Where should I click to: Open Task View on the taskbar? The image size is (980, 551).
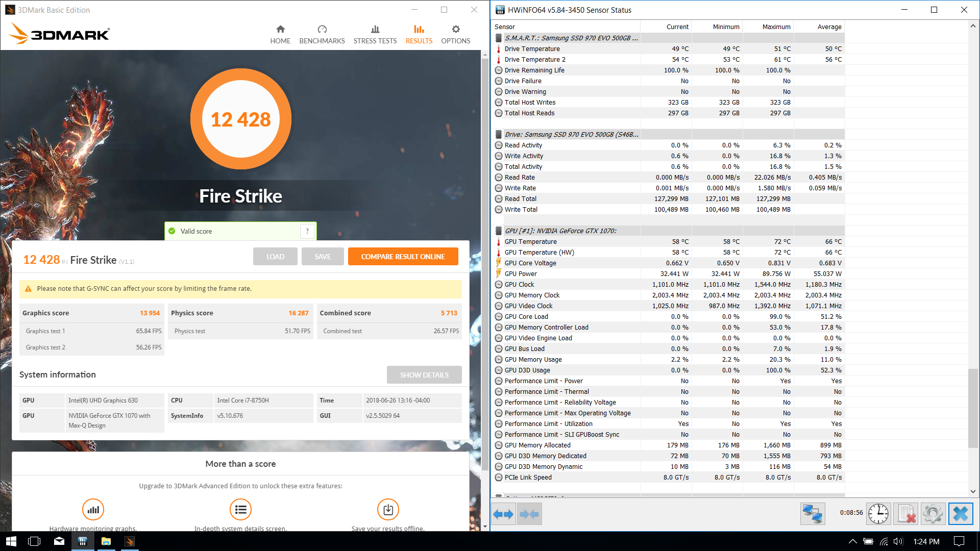click(34, 541)
